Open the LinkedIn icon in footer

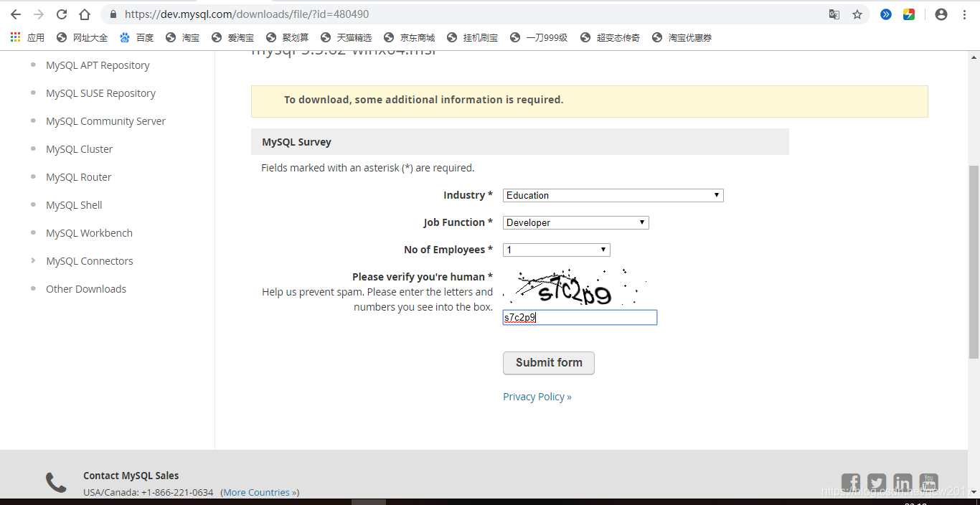click(x=903, y=483)
